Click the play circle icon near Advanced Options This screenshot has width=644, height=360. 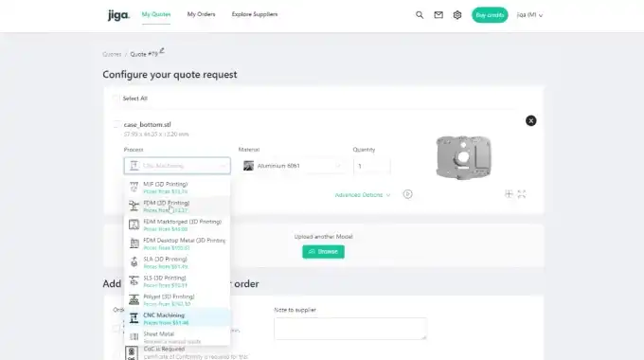407,194
